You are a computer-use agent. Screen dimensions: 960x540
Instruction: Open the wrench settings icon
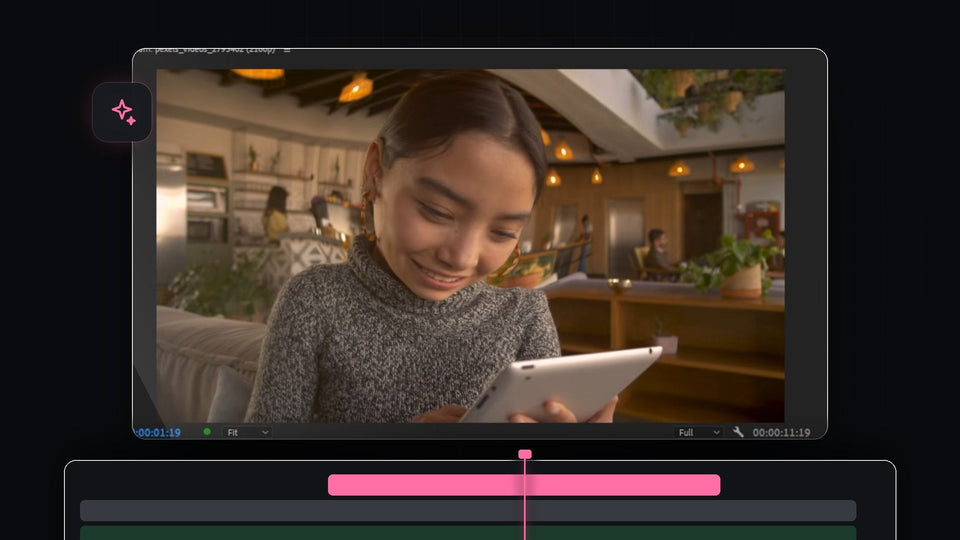coord(738,432)
